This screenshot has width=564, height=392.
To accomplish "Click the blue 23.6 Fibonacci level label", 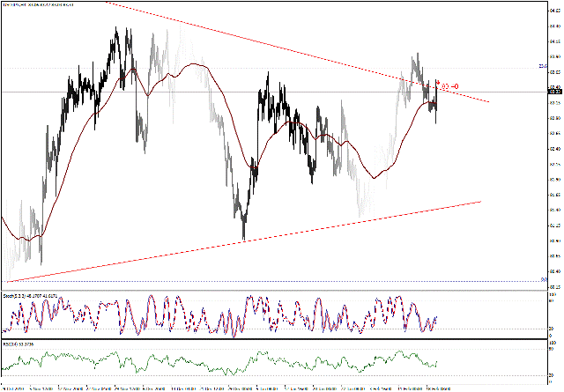I will point(543,66).
